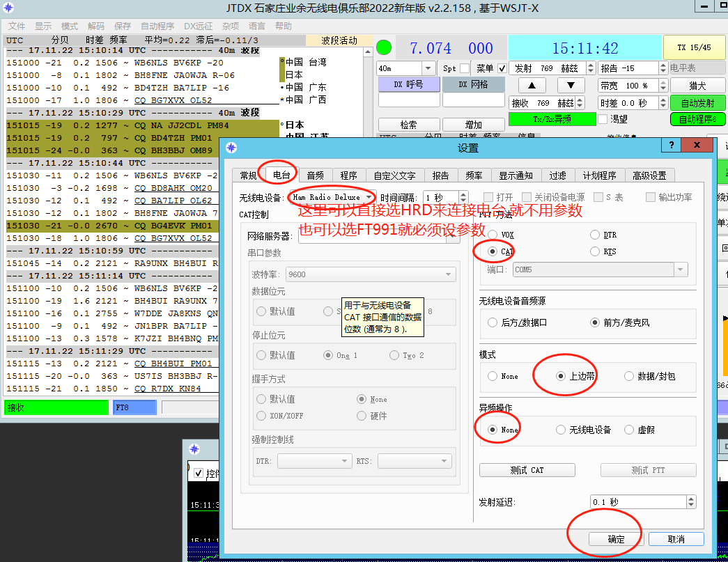
Task: Enable the 渴望 checkbox
Action: click(603, 119)
